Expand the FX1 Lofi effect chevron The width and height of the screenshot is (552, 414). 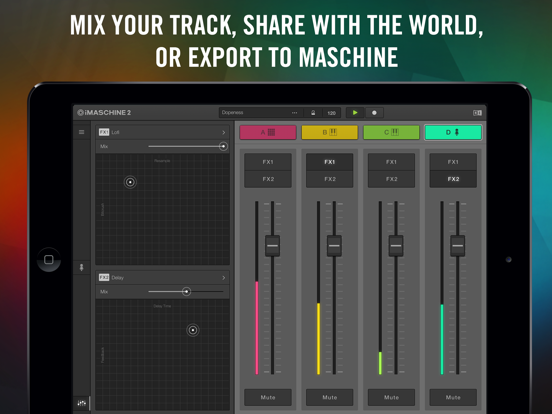click(x=224, y=132)
